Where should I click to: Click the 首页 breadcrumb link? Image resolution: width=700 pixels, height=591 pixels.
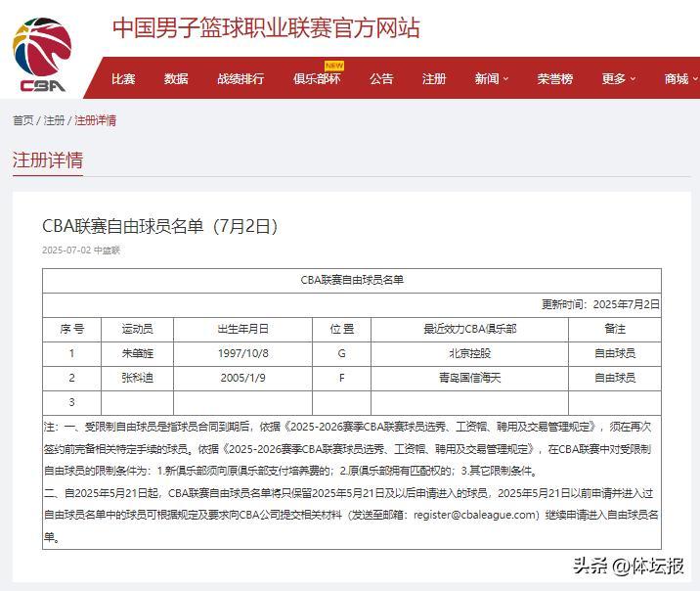pos(22,120)
